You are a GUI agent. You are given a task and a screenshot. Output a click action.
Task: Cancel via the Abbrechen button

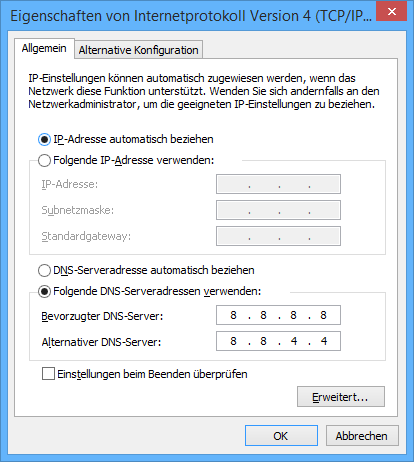(x=362, y=436)
